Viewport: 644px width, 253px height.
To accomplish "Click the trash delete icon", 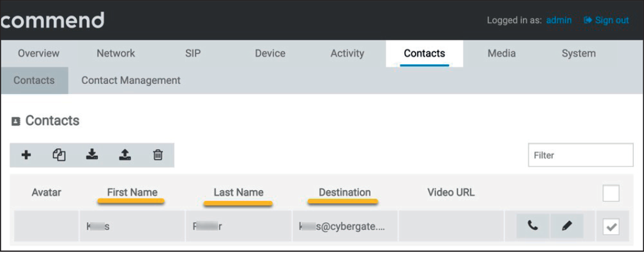I will coord(157,155).
